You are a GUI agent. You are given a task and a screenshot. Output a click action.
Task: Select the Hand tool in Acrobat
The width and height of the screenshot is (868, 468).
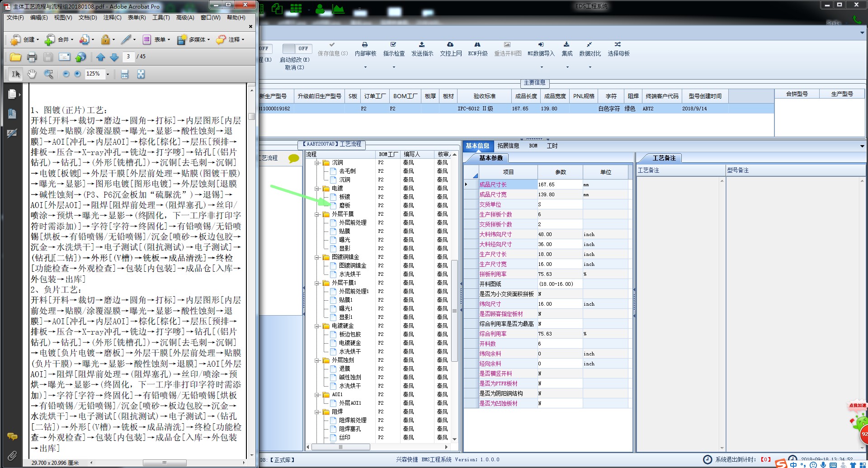[32, 74]
